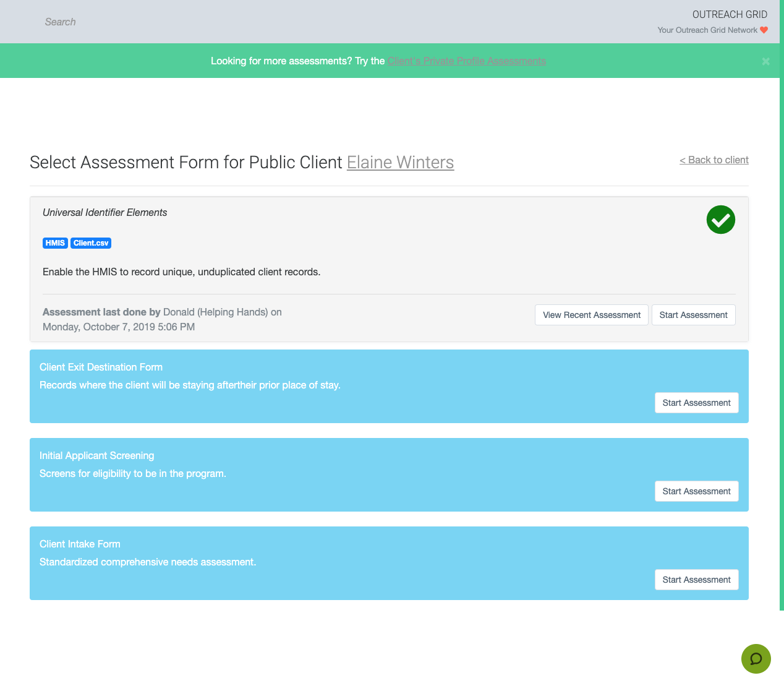784x678 pixels.
Task: Open Your Outreach Grid Network menu
Action: point(707,30)
